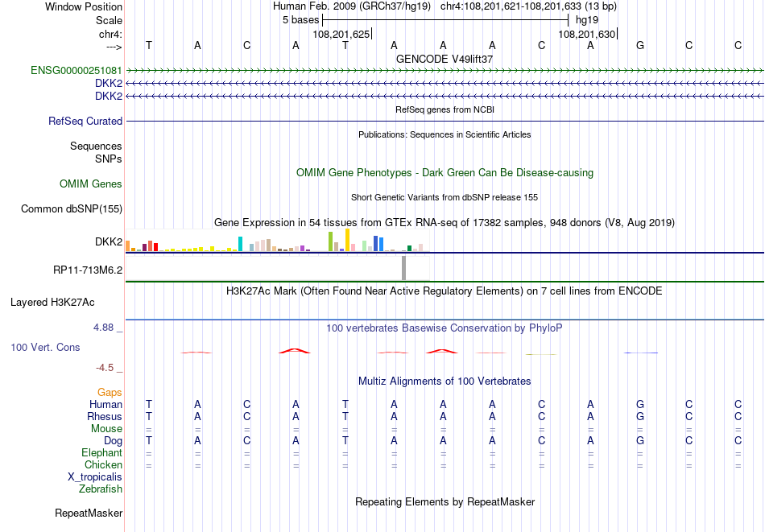
Task: Click the 108,201,630 coordinate marker
Action: point(587,34)
